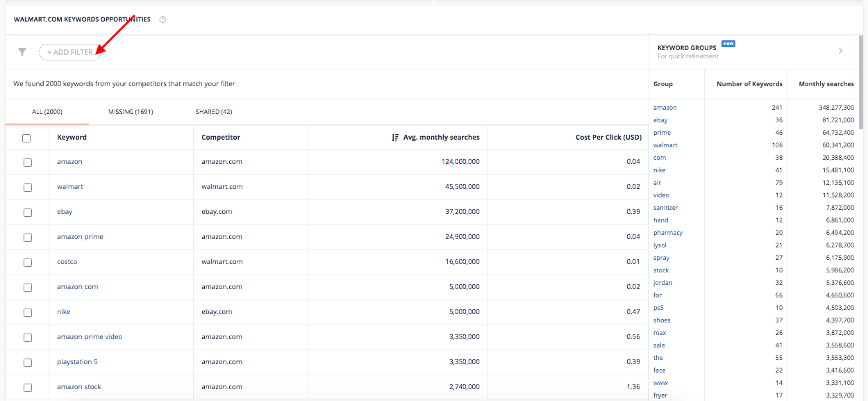Sort by Avg. monthly searches column header
Screen dimensions: 868x401
tap(442, 138)
